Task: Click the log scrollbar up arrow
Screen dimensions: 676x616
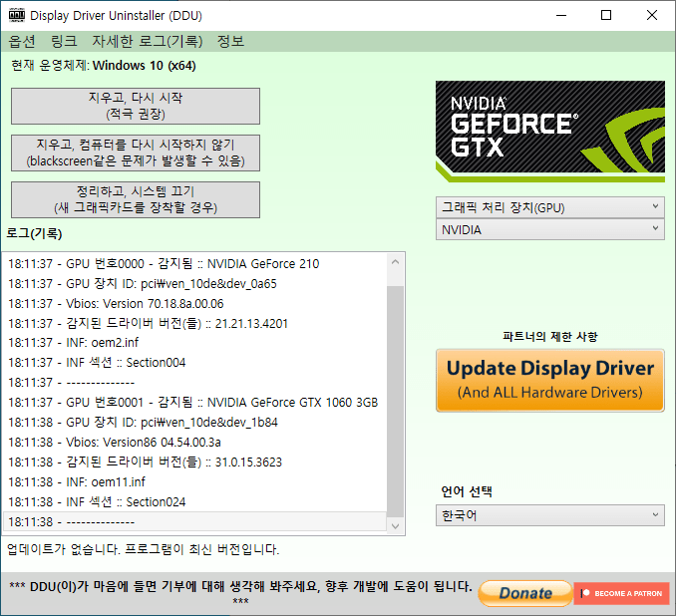Action: tap(396, 262)
